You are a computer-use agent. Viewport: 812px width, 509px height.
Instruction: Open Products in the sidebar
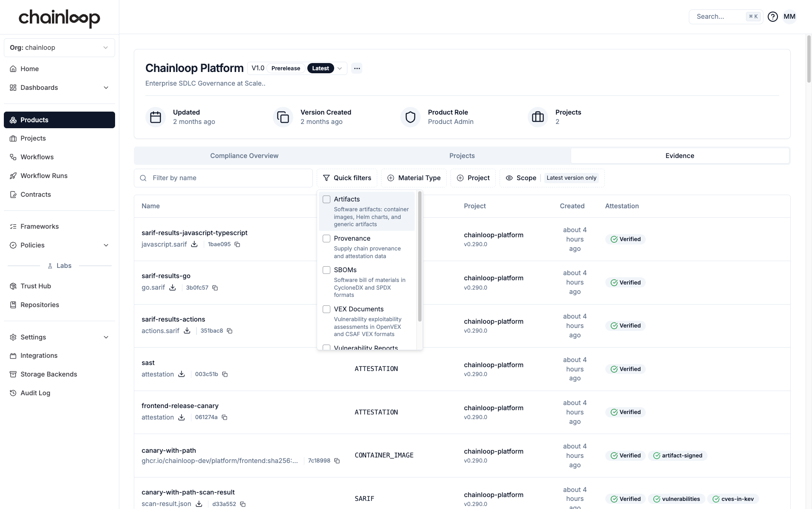pyautogui.click(x=59, y=120)
